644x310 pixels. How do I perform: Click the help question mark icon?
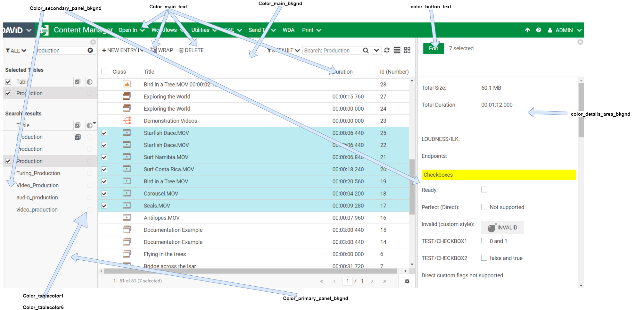coord(539,30)
